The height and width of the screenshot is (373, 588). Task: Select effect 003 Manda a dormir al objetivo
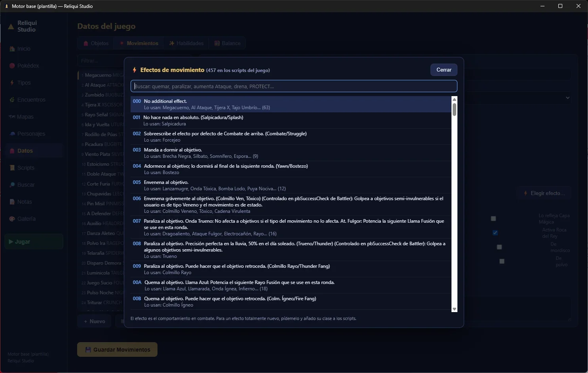click(x=291, y=153)
